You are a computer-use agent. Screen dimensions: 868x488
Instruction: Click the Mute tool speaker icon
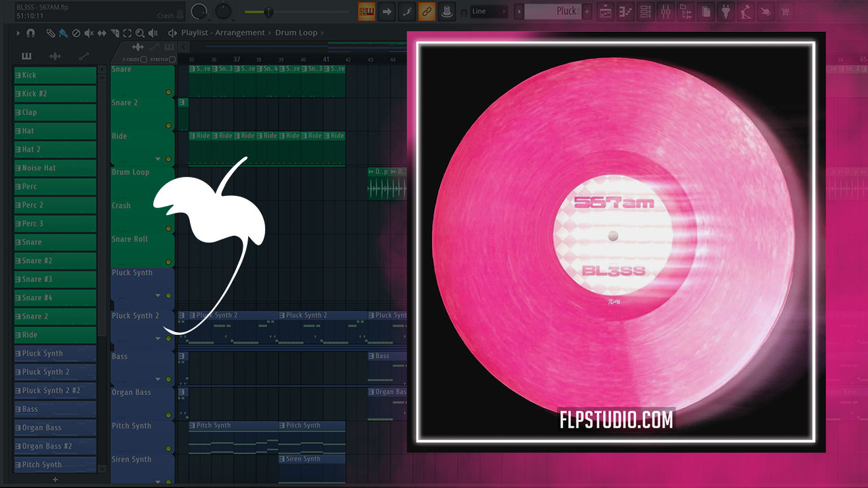[x=88, y=33]
